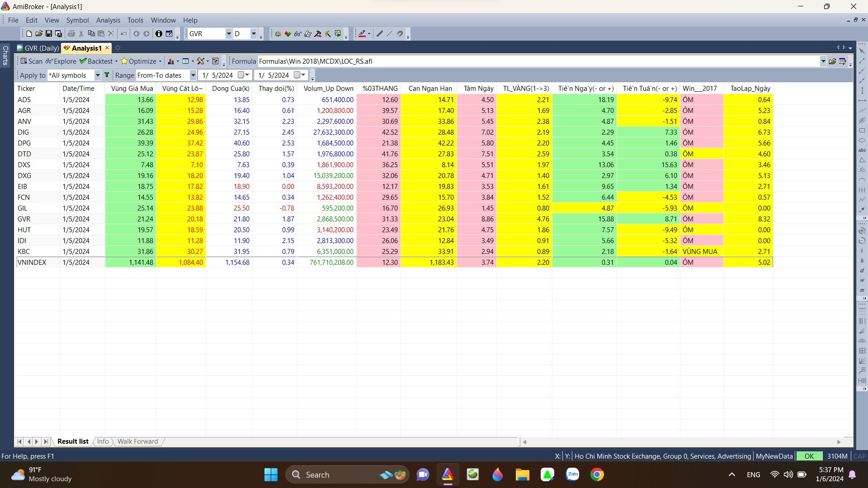Open the GVR symbol dropdown arrow

pos(228,34)
